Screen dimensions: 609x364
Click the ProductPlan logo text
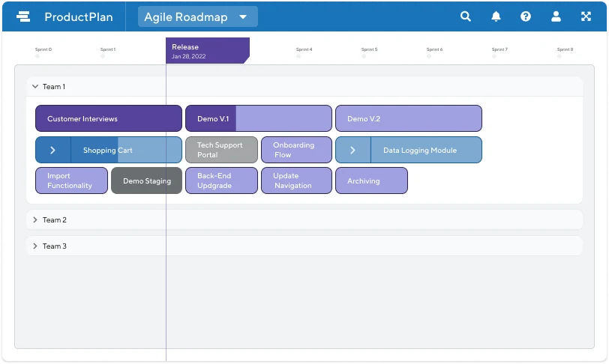click(79, 16)
